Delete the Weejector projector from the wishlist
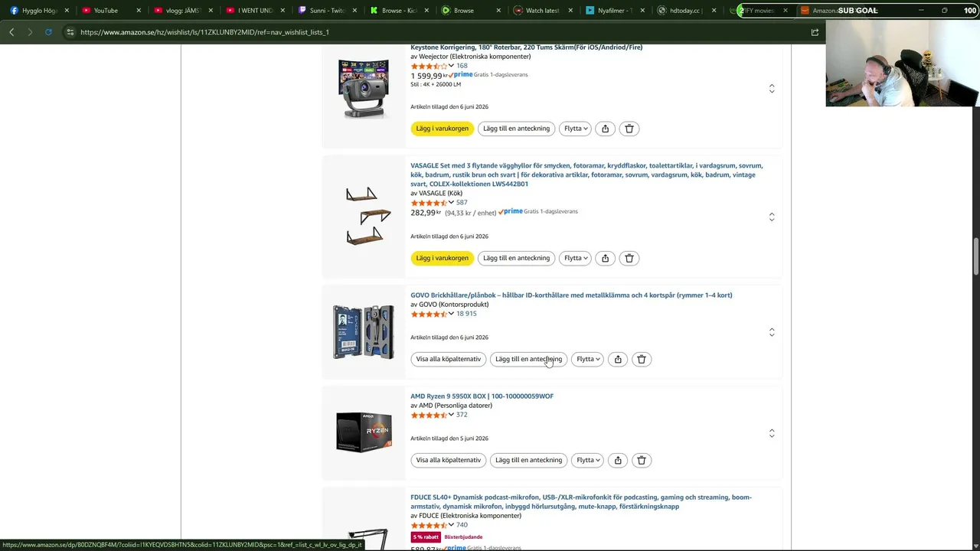Viewport: 980px width, 551px height. (629, 129)
